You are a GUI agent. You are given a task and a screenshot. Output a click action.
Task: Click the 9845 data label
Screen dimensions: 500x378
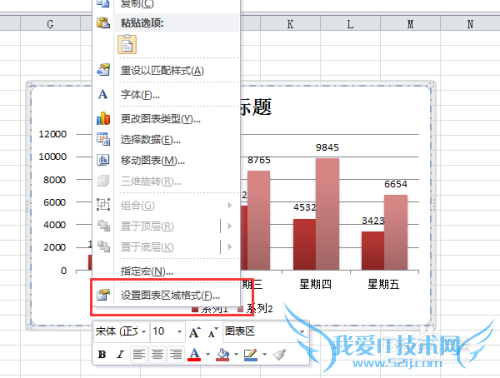coord(327,148)
